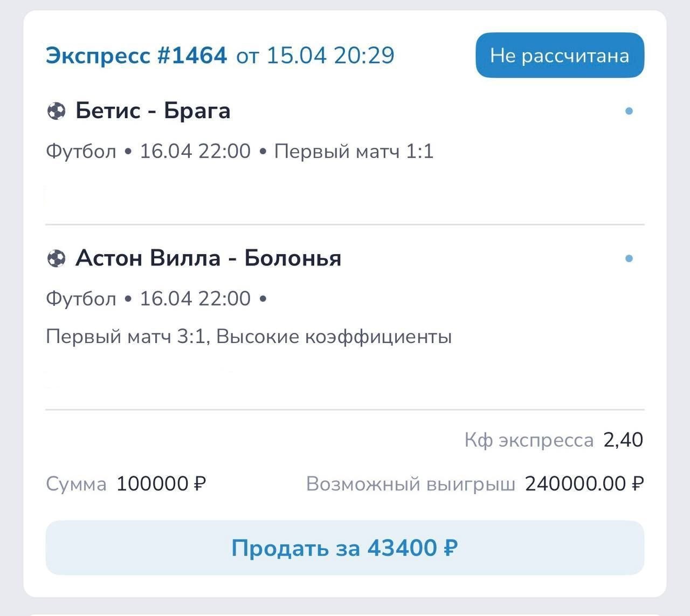
Task: Click Первый матч 3:1, Высокие коэффициенты text
Action: 249,337
